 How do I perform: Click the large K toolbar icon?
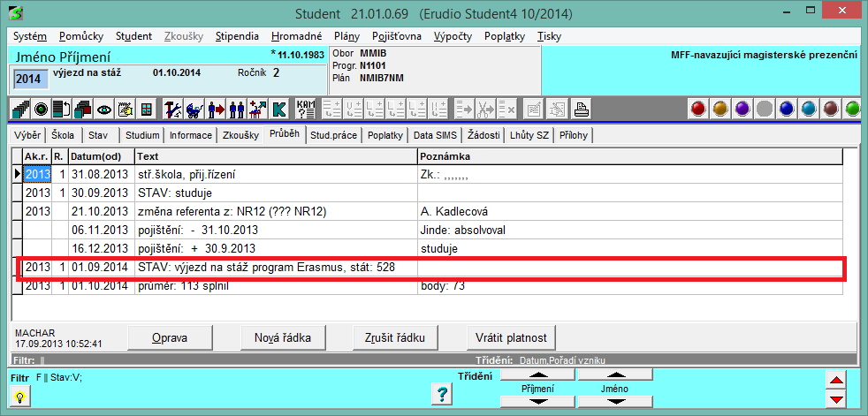[278, 110]
